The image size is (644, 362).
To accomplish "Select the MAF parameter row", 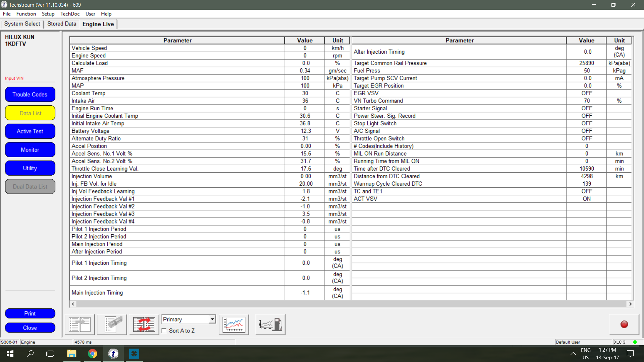I will tap(210, 71).
